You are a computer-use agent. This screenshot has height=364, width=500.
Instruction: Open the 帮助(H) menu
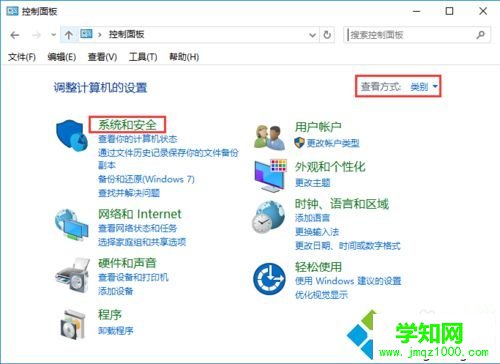point(184,57)
